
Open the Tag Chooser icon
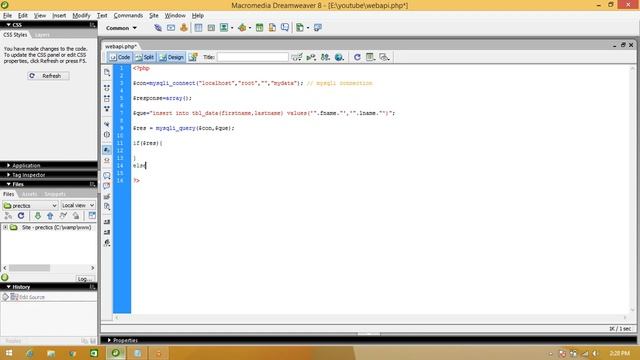(318, 28)
